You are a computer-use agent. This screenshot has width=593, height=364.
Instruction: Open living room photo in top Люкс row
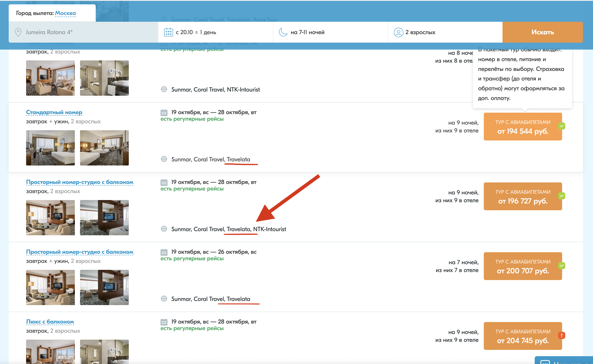tap(50, 78)
